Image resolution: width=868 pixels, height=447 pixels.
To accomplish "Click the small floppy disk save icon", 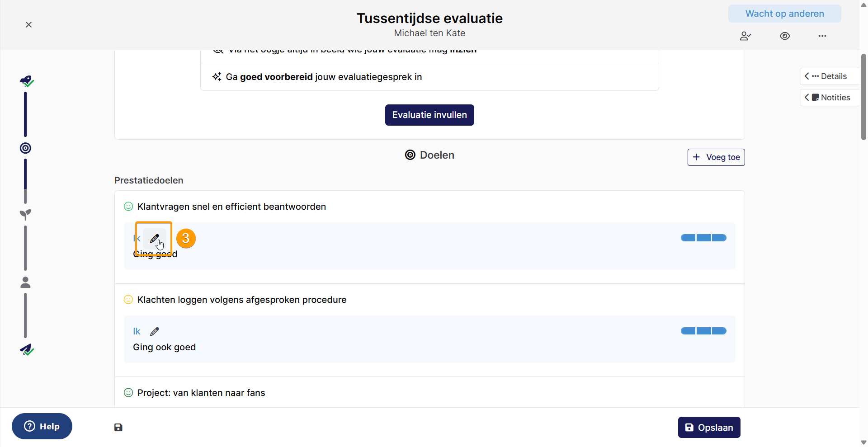I will click(x=118, y=428).
